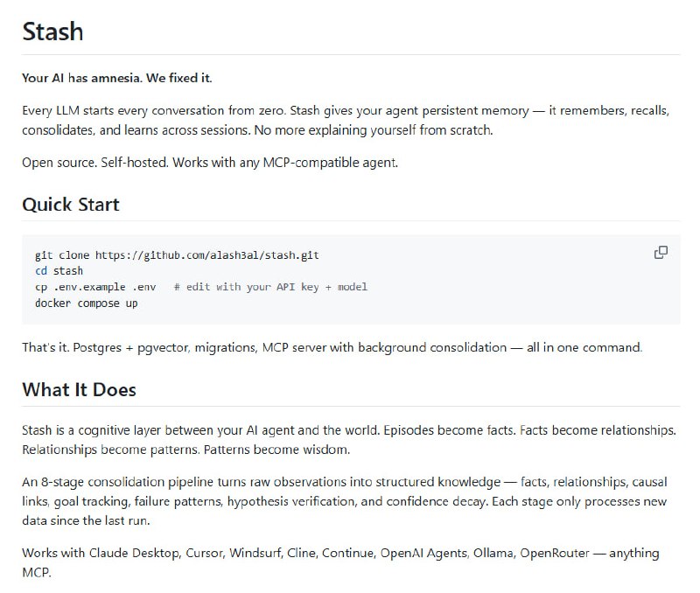Image resolution: width=700 pixels, height=593 pixels.
Task: Click the cd stash command line
Action: pyautogui.click(x=59, y=271)
